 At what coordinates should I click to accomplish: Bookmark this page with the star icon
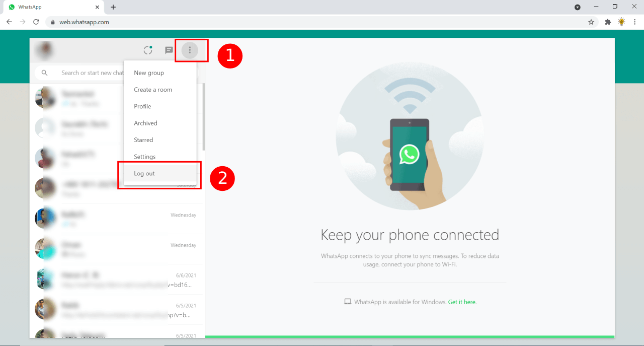[591, 22]
